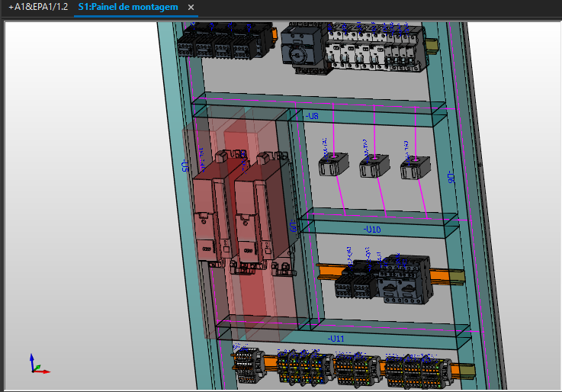This screenshot has width=562, height=392.
Task: Select the leftmost terminal block on bottom rail
Action: tap(248, 366)
